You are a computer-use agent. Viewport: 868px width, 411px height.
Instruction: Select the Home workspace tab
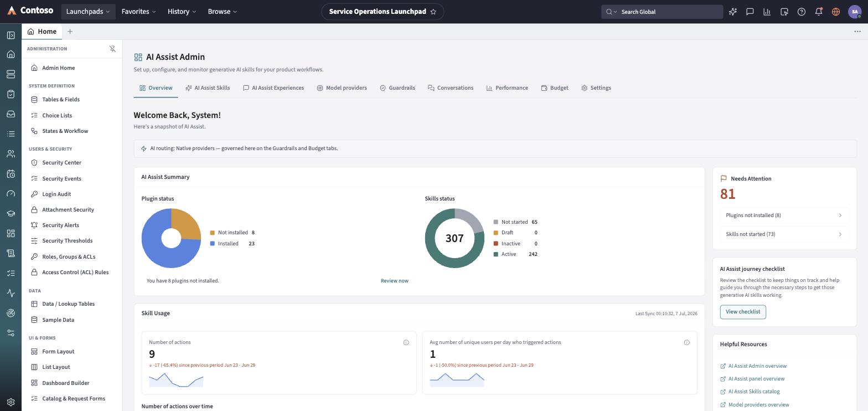42,32
